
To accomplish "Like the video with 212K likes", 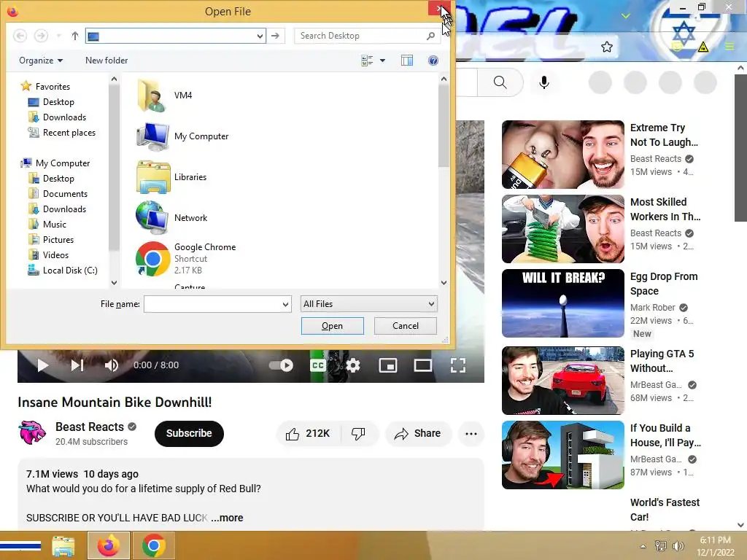I will pos(308,433).
